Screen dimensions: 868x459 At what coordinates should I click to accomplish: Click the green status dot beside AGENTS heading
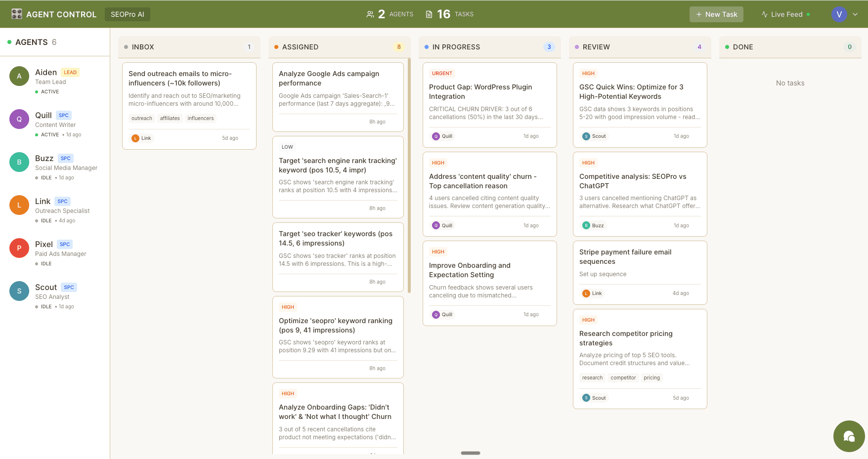[9, 42]
